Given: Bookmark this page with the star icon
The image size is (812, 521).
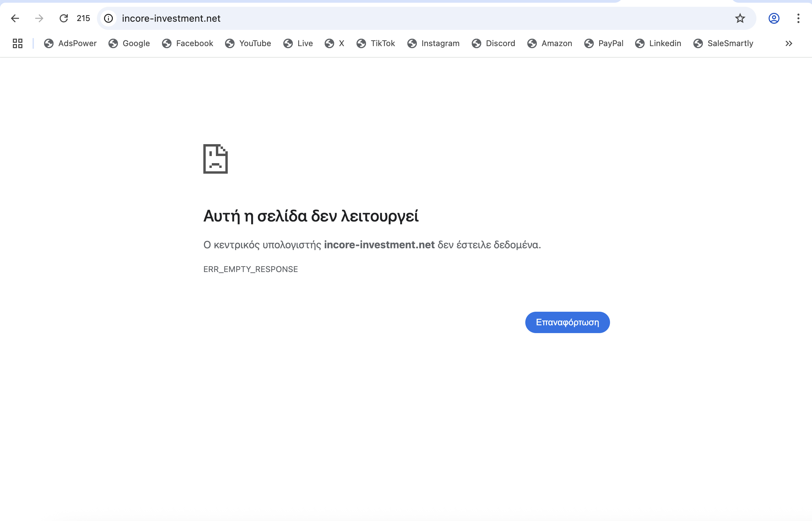Looking at the screenshot, I should (740, 18).
